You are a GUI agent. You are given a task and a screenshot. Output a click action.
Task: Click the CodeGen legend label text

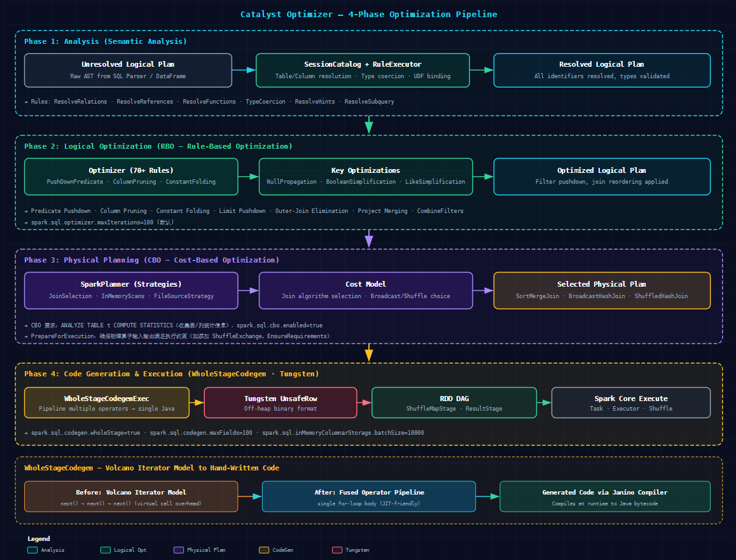tap(282, 550)
